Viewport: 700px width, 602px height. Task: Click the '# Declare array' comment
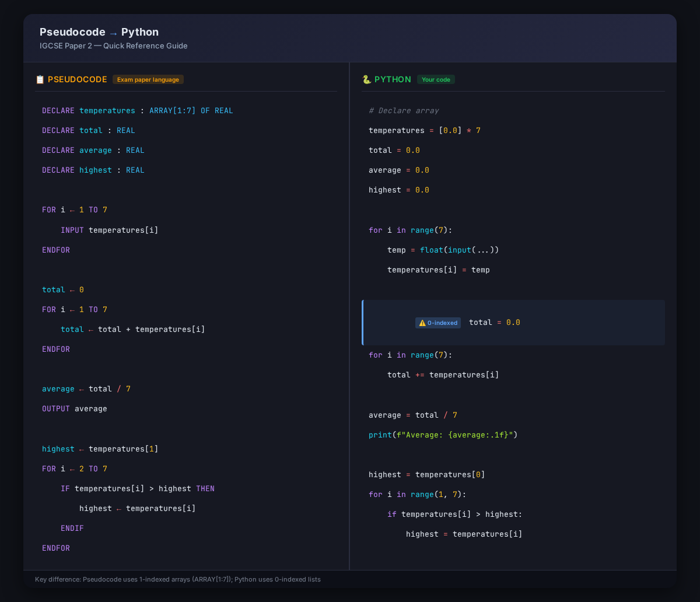(404, 111)
